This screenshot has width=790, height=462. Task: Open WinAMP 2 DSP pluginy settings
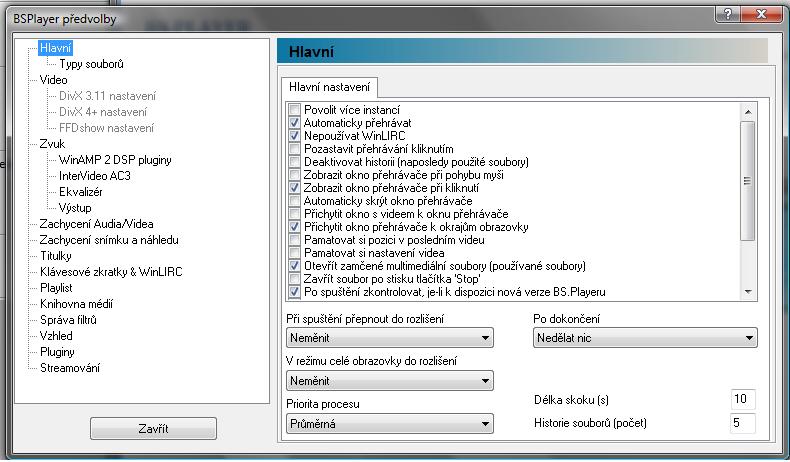[115, 160]
